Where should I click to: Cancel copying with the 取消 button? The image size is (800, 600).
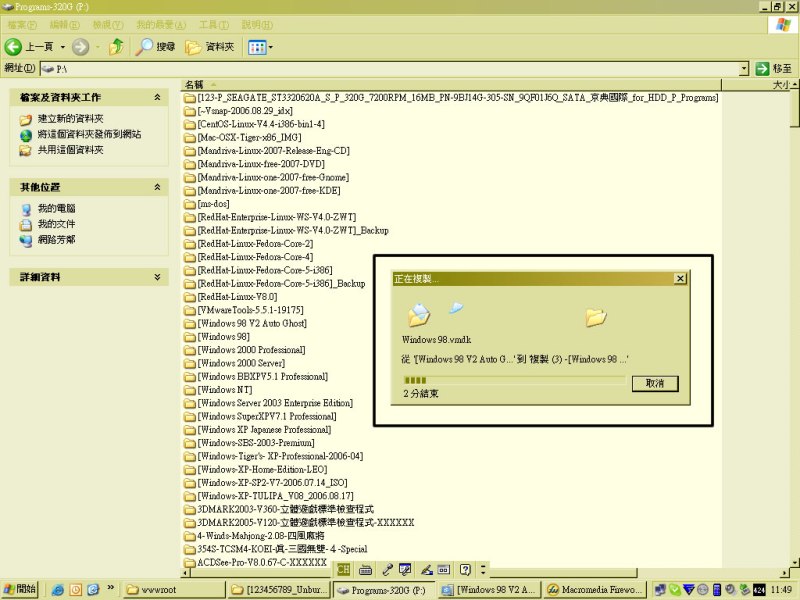[x=655, y=383]
